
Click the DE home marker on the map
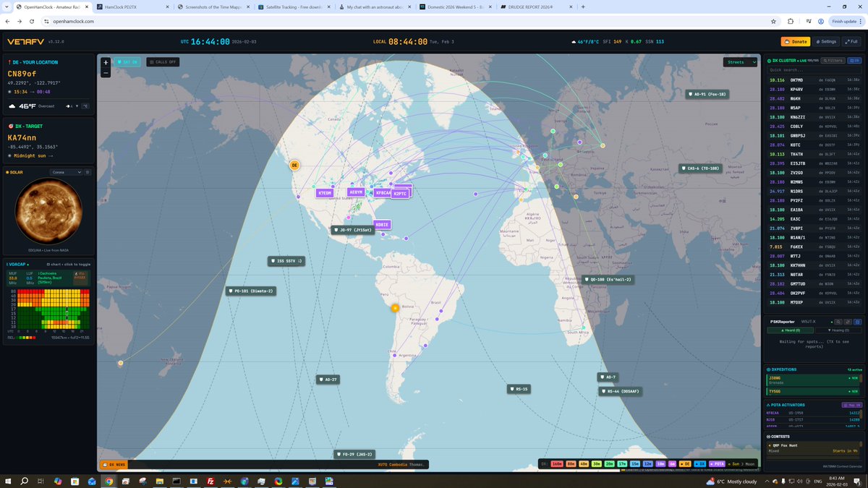[294, 166]
